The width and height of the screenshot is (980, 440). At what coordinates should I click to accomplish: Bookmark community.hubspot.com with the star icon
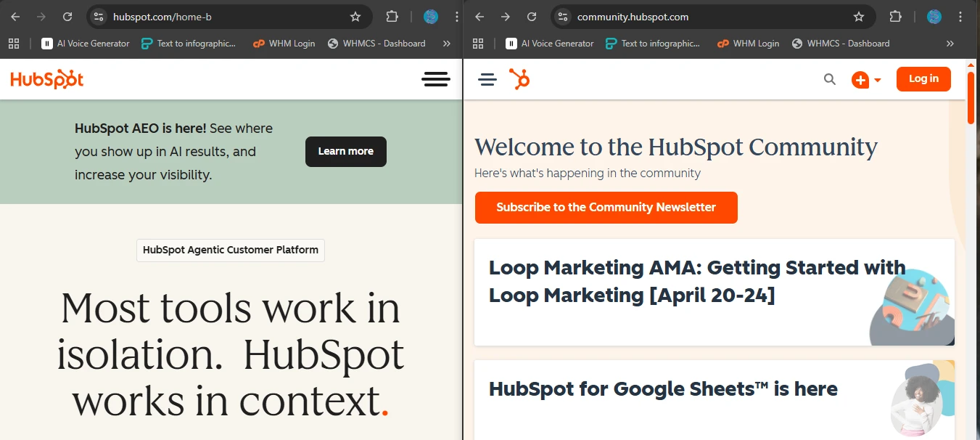click(859, 17)
